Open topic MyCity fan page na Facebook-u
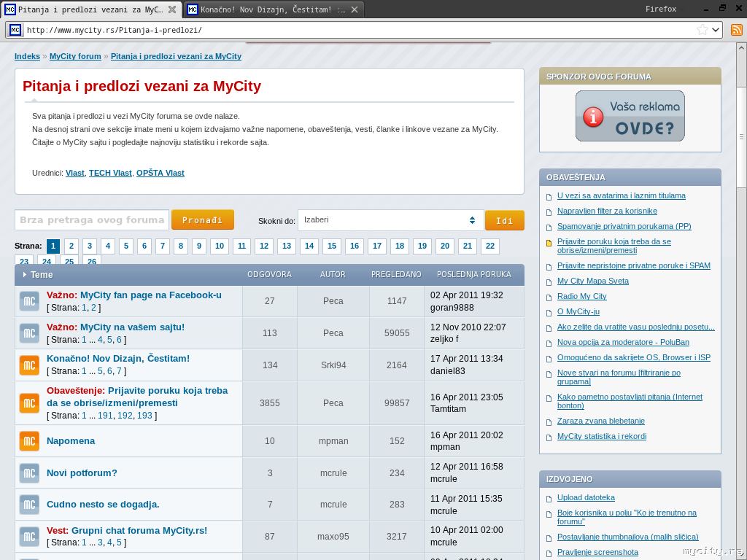747x560 pixels. [150, 295]
